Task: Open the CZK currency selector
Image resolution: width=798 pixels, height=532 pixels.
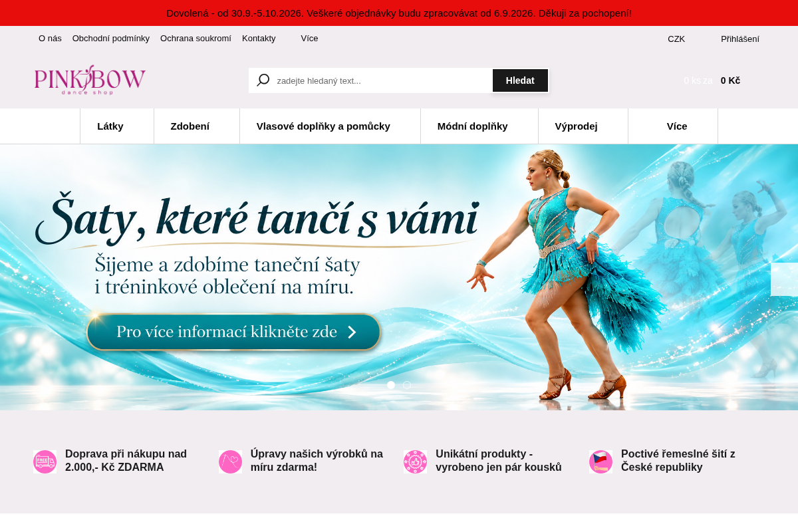Action: (x=676, y=39)
